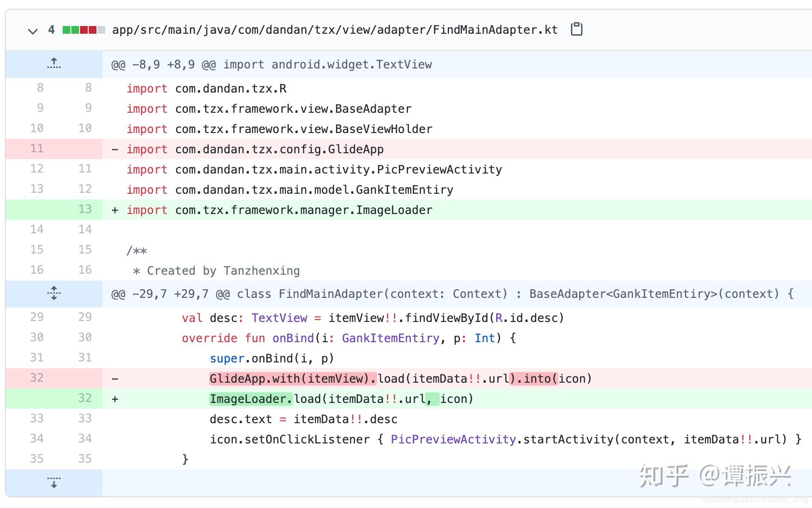Click the highlighted ImageLoader. token in added line
This screenshot has width=812, height=508.
tap(251, 399)
